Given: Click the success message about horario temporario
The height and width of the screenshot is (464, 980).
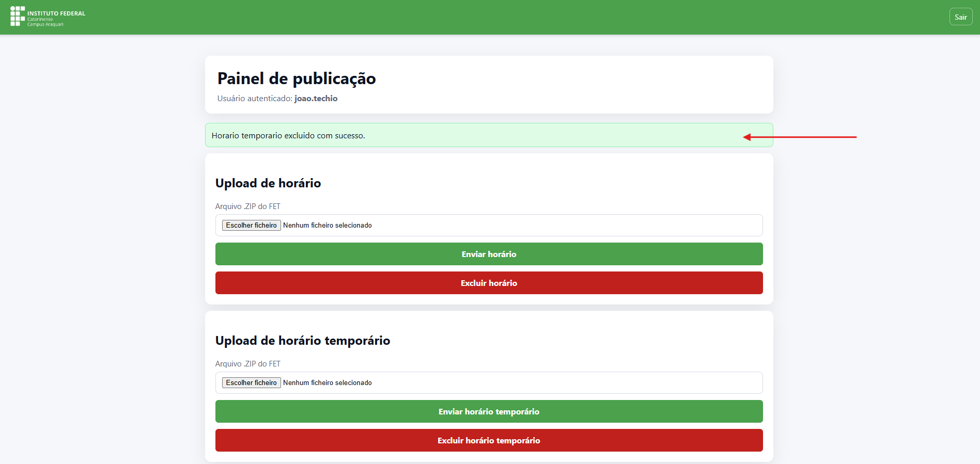Looking at the screenshot, I should pos(288,136).
